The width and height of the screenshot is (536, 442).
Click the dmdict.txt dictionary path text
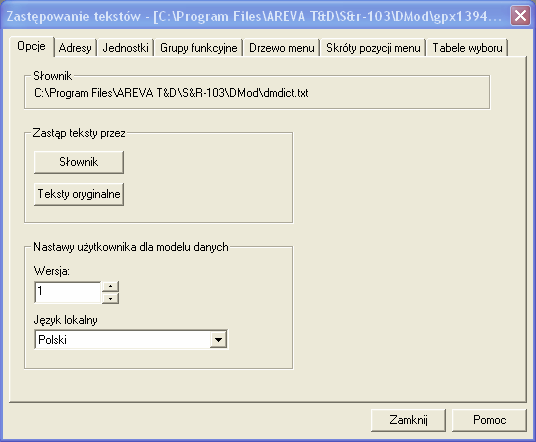tap(171, 93)
